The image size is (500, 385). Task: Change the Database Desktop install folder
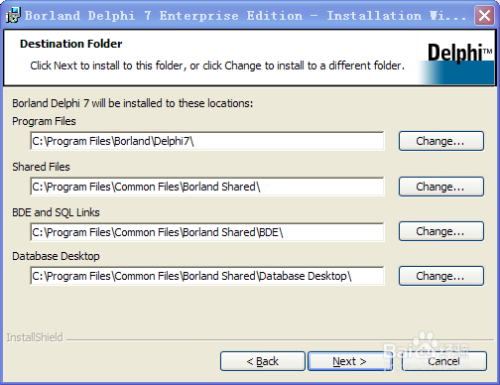click(x=441, y=276)
